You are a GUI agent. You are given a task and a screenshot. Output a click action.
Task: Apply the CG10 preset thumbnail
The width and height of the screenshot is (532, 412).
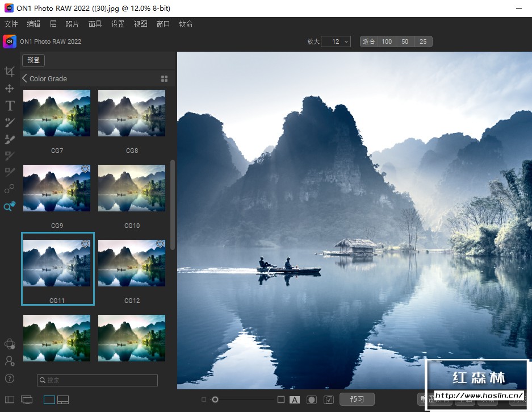(132, 188)
